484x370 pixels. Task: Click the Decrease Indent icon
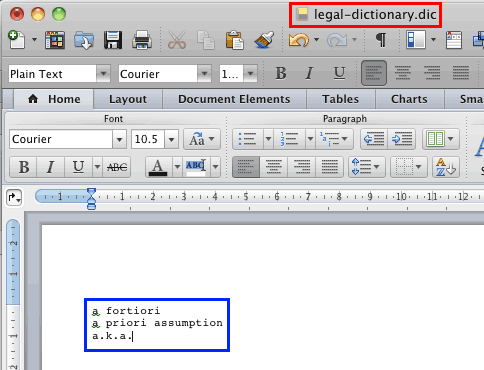(374, 139)
